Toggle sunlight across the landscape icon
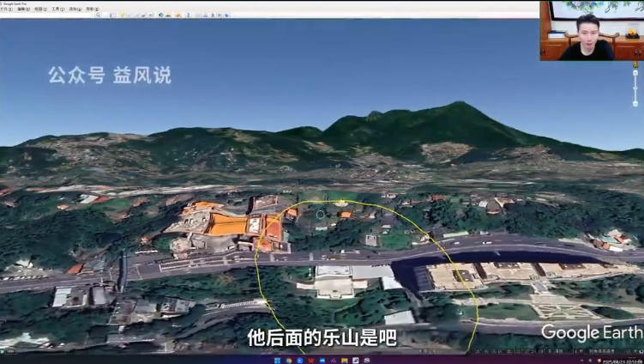Screen dimensions: 644x364 (x=168, y=15)
